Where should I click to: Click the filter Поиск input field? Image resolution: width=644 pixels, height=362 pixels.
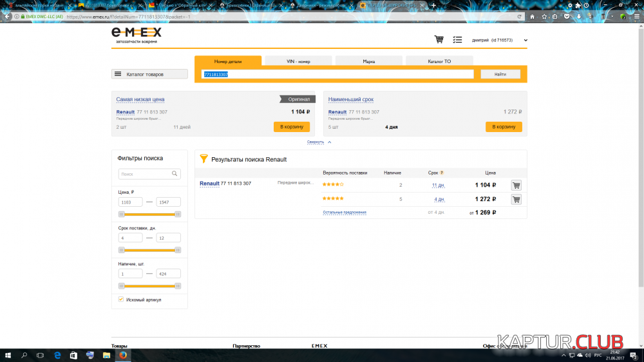[149, 174]
